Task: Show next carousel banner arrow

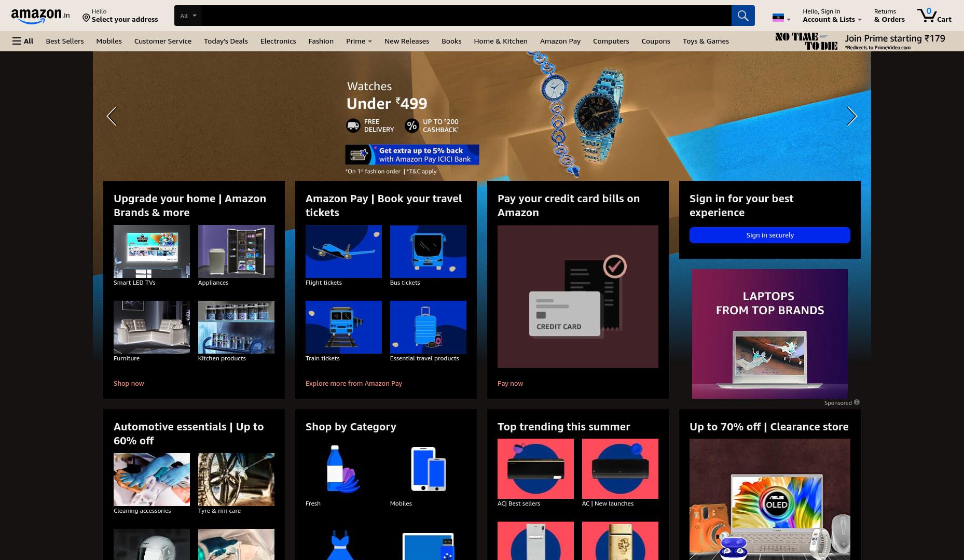Action: pyautogui.click(x=851, y=116)
